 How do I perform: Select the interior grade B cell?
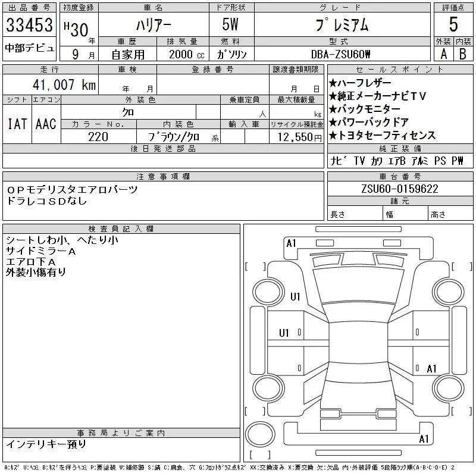(464, 54)
